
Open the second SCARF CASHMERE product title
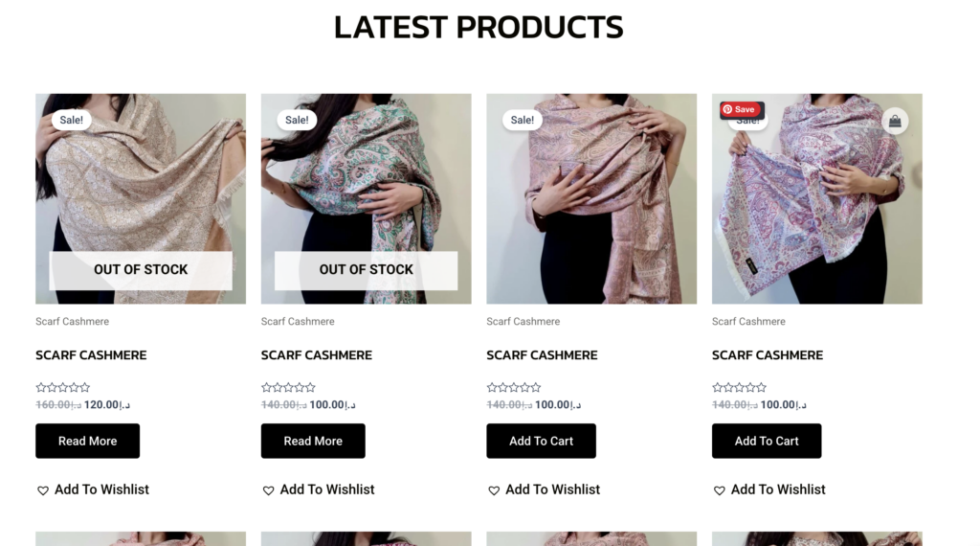pos(317,355)
